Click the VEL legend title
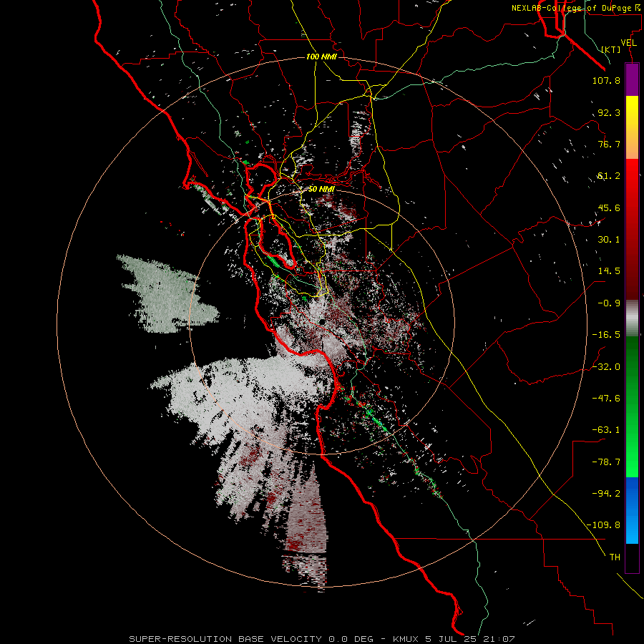The width and height of the screenshot is (644, 644). click(628, 43)
